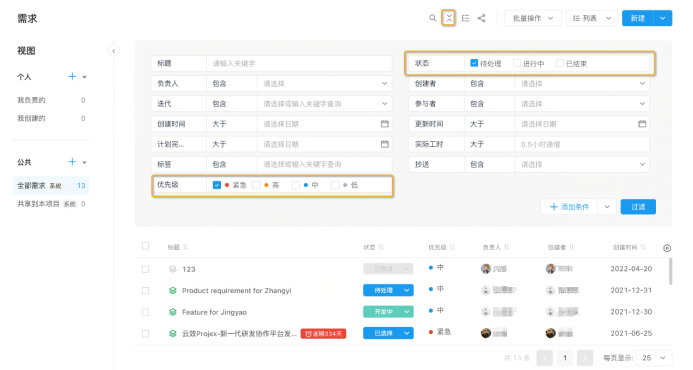Screen dimensions: 693x370
Task: Click green icon of Feature for Jingyao
Action: (x=172, y=312)
